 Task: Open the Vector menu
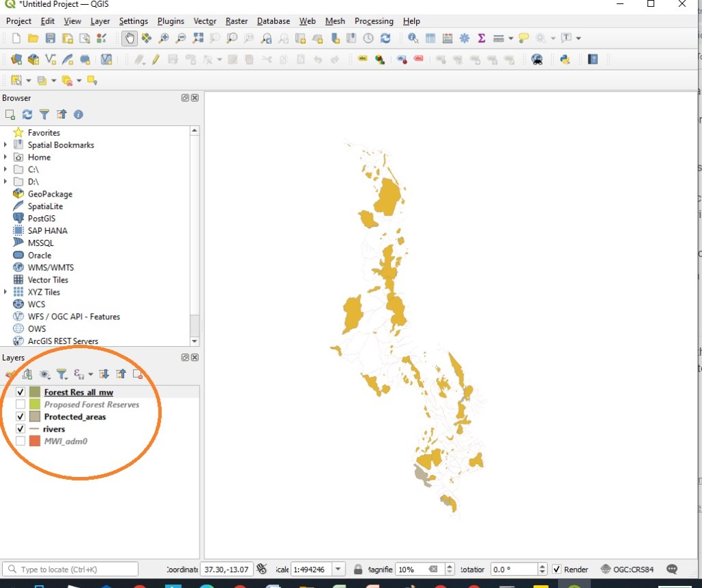tap(204, 21)
